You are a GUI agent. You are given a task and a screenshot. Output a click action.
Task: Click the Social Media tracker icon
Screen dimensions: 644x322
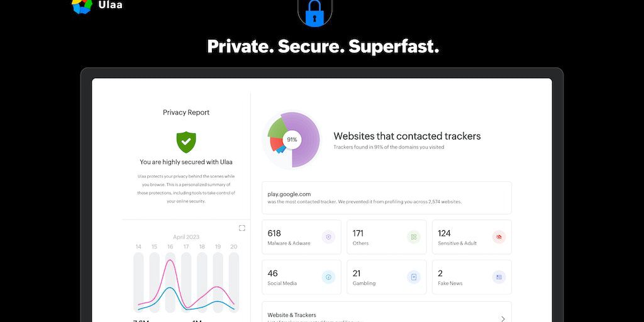(x=328, y=277)
